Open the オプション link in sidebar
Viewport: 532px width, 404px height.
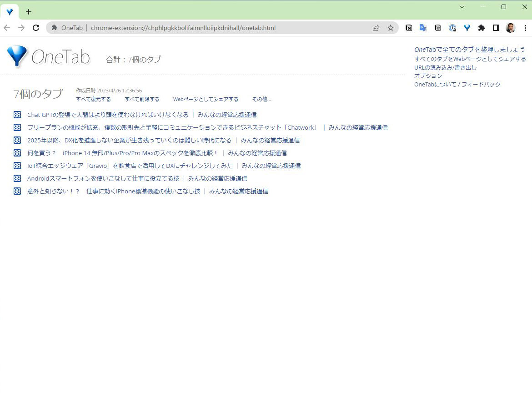pos(428,76)
